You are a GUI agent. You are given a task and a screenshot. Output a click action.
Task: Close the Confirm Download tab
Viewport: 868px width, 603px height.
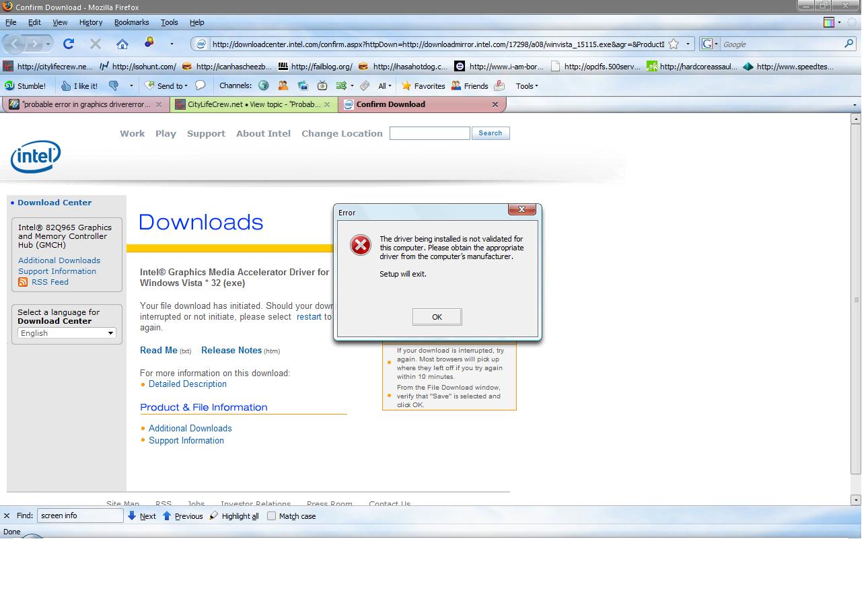click(495, 104)
